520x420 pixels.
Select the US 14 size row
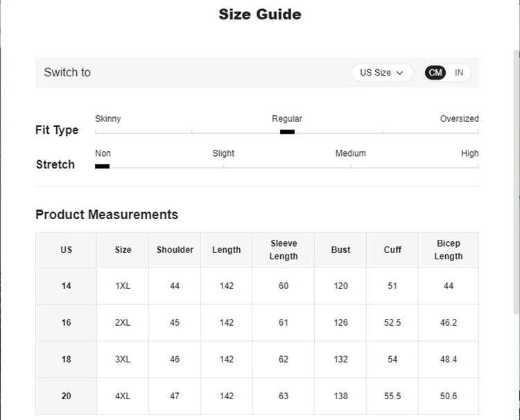pyautogui.click(x=67, y=286)
